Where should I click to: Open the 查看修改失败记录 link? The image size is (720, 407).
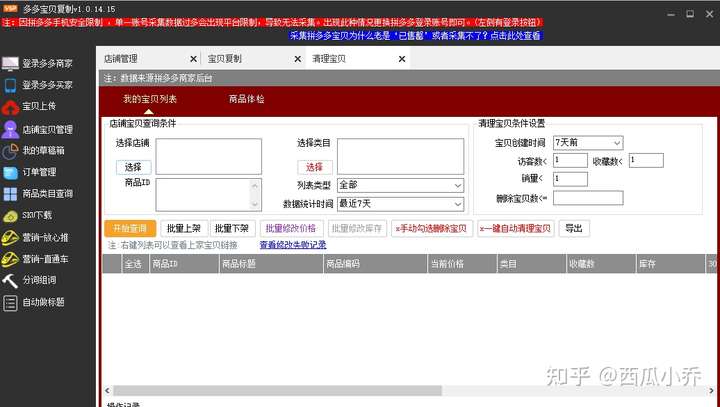pyautogui.click(x=293, y=245)
